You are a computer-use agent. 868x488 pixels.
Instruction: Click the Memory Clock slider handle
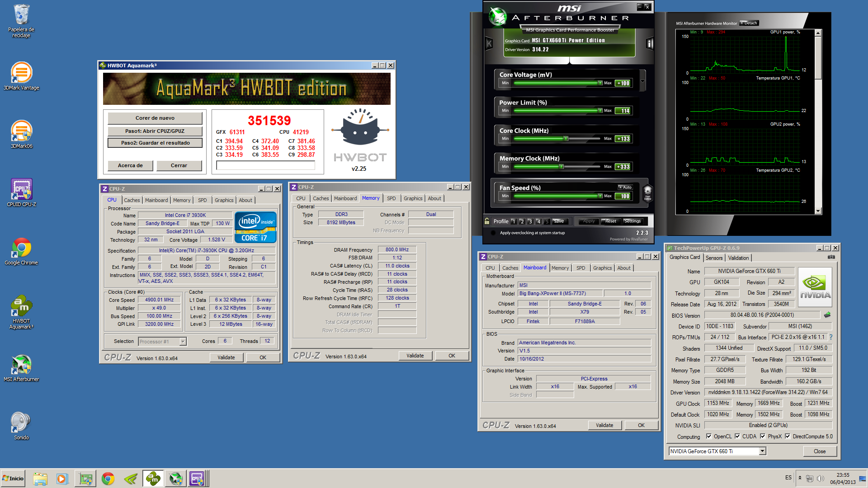click(561, 167)
